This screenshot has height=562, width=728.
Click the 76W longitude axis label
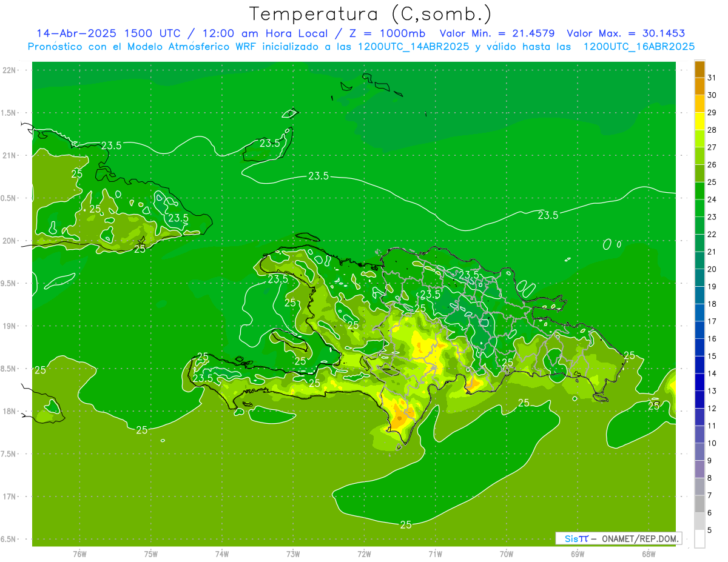(x=79, y=554)
